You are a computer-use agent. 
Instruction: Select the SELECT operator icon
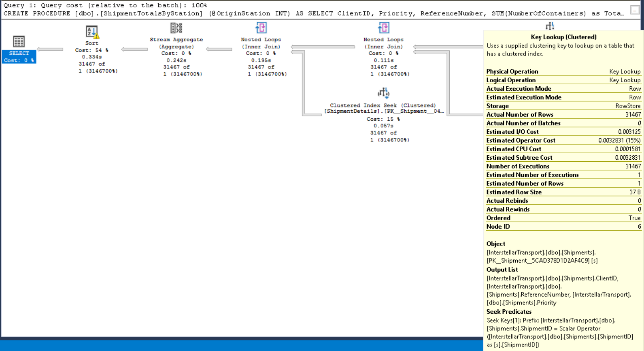(x=19, y=41)
